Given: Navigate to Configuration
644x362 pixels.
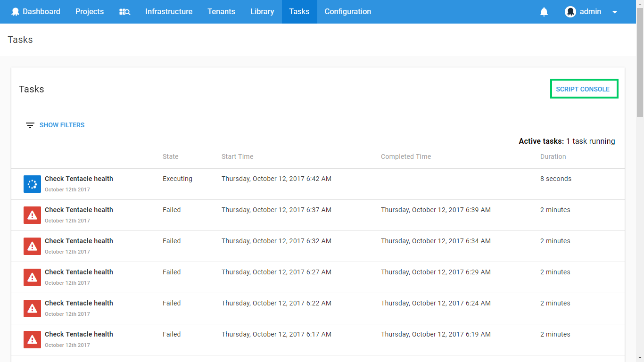Looking at the screenshot, I should [x=348, y=12].
